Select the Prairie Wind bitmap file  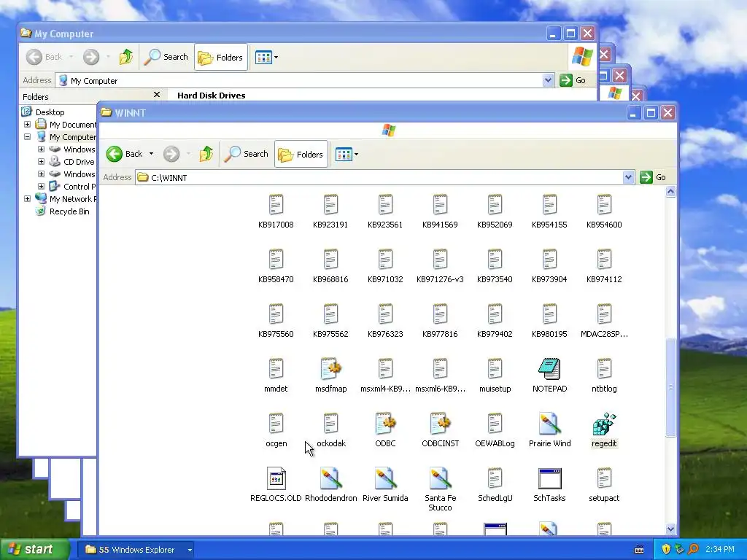pos(549,424)
